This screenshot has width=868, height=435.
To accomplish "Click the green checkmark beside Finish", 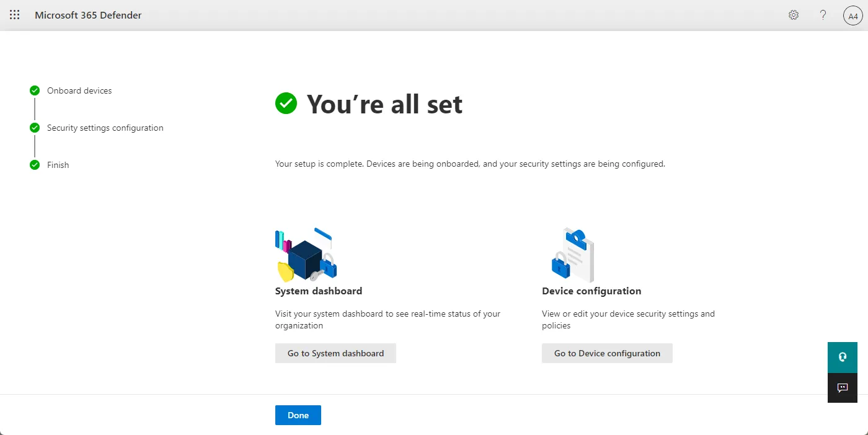I will pos(35,165).
